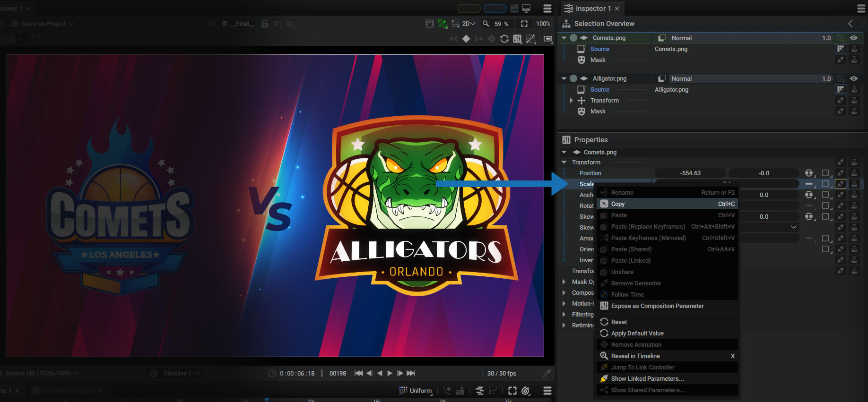
Task: Click the viewer refresh loop icon
Action: click(504, 39)
